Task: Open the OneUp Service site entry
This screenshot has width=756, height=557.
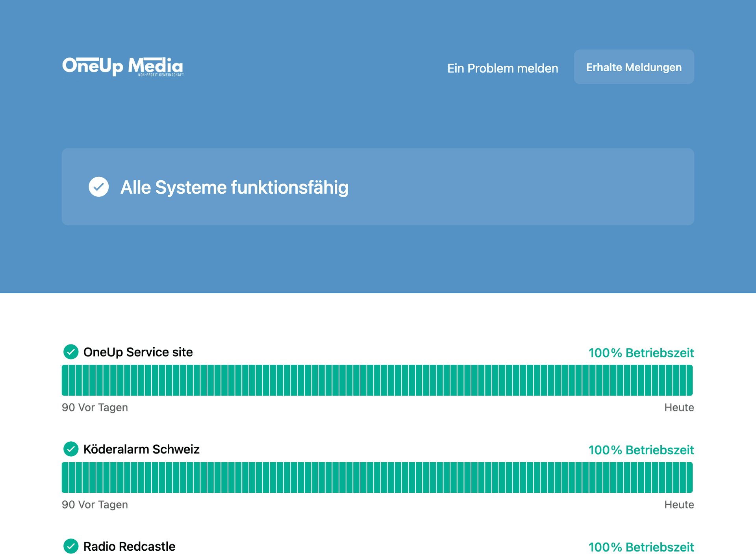Action: (x=138, y=352)
